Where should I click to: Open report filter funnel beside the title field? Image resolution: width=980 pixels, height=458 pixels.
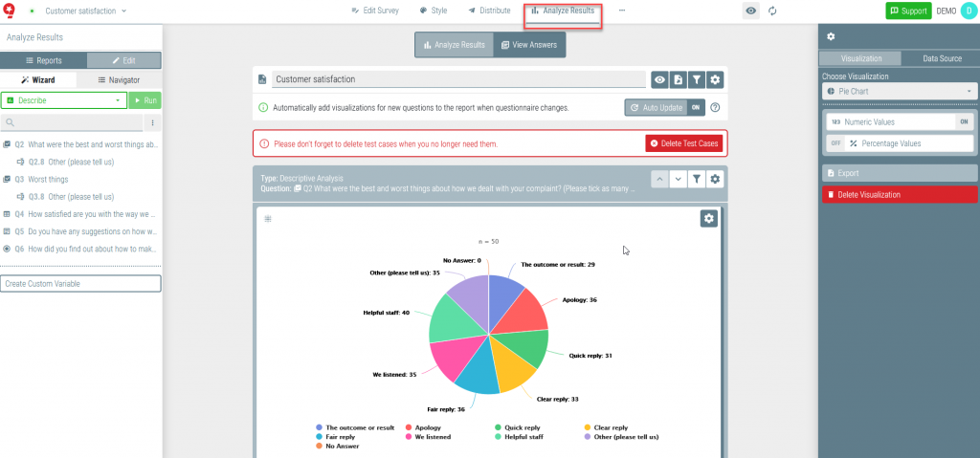[x=697, y=80]
